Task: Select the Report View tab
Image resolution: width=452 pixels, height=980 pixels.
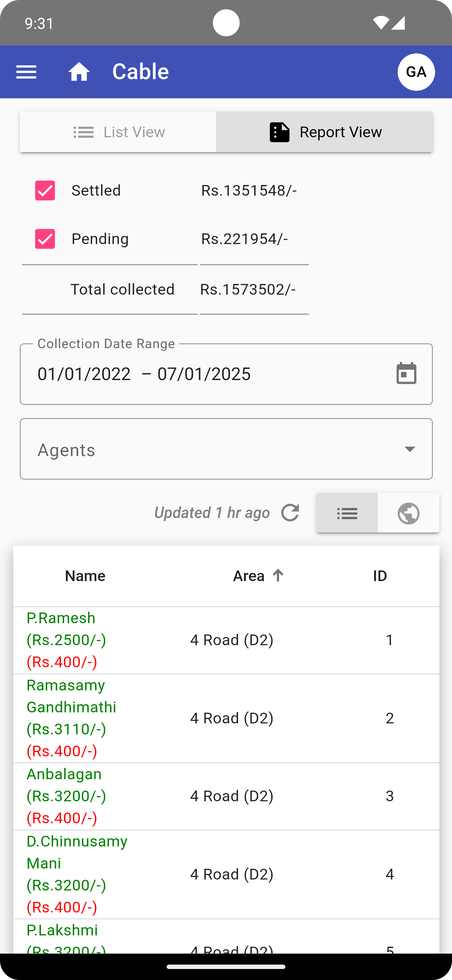Action: coord(324,132)
